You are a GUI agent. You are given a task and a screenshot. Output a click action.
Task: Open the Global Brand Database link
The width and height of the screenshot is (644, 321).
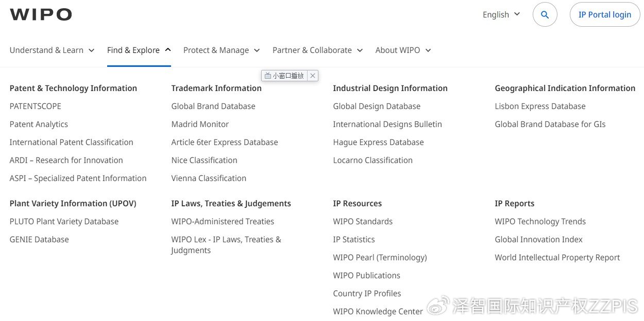point(213,106)
